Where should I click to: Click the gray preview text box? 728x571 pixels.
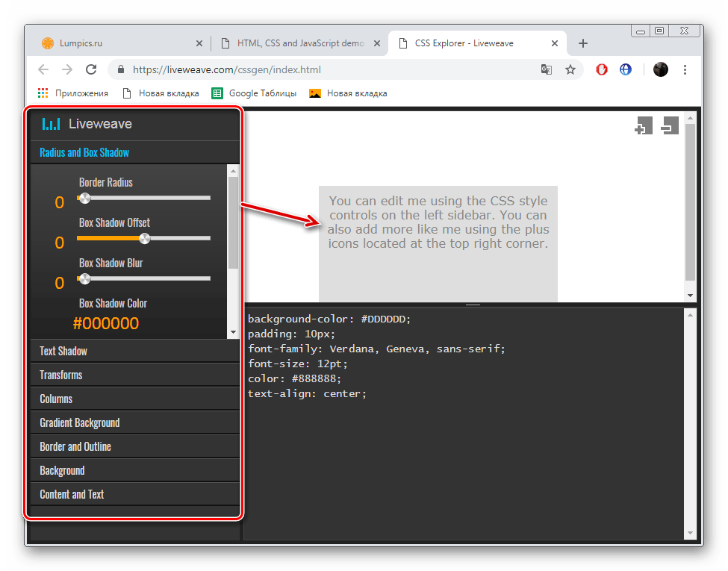tap(438, 244)
